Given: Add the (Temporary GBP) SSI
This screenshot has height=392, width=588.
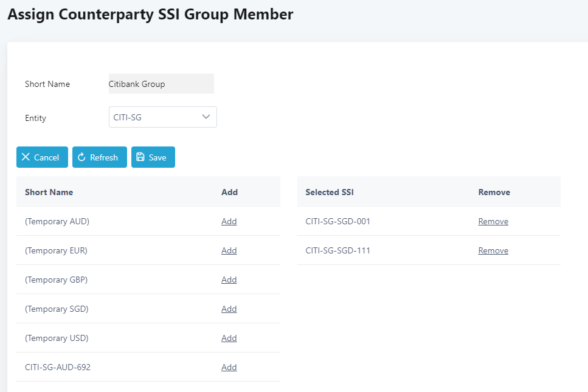Looking at the screenshot, I should click(229, 280).
